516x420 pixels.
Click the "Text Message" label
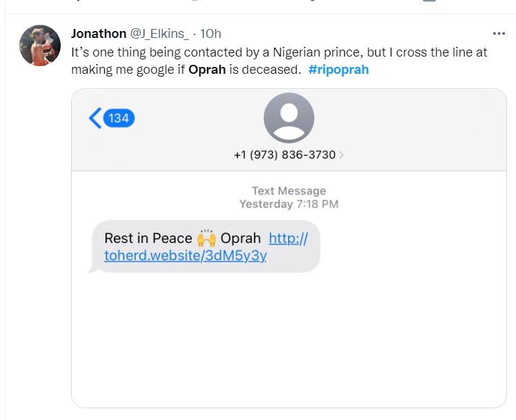[288, 191]
